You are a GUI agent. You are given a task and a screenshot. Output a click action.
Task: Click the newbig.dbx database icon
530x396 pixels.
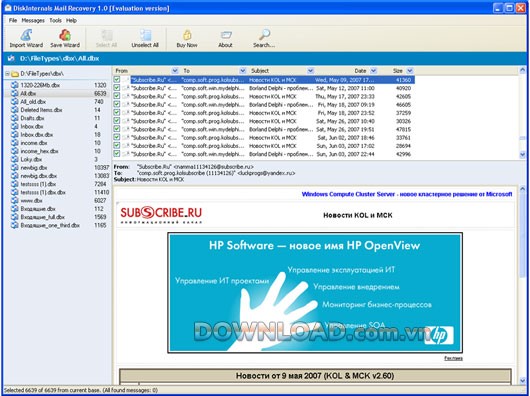pyautogui.click(x=15, y=168)
